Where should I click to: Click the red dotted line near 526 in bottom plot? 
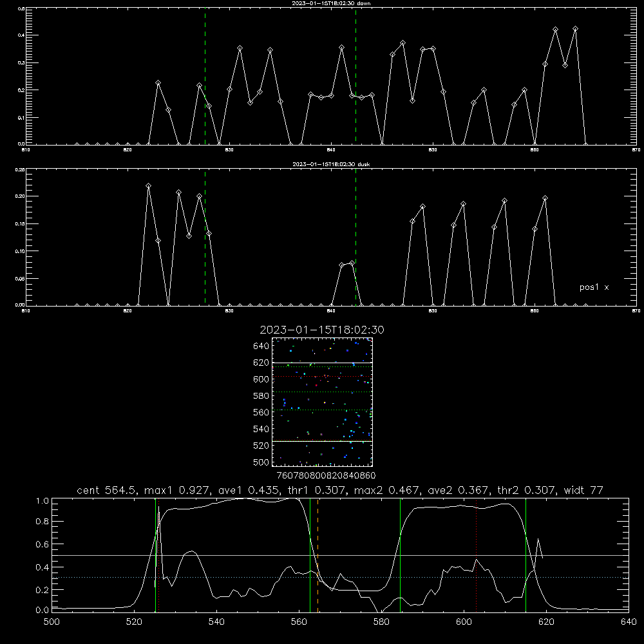click(x=159, y=554)
